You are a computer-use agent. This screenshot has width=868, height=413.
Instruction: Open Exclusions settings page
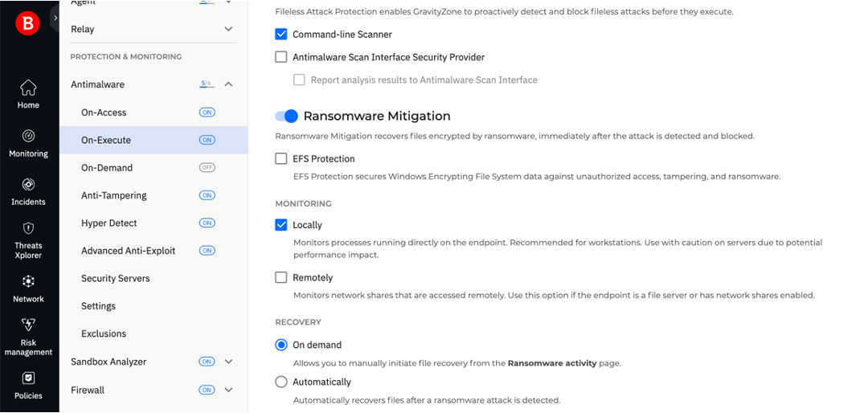tap(104, 334)
